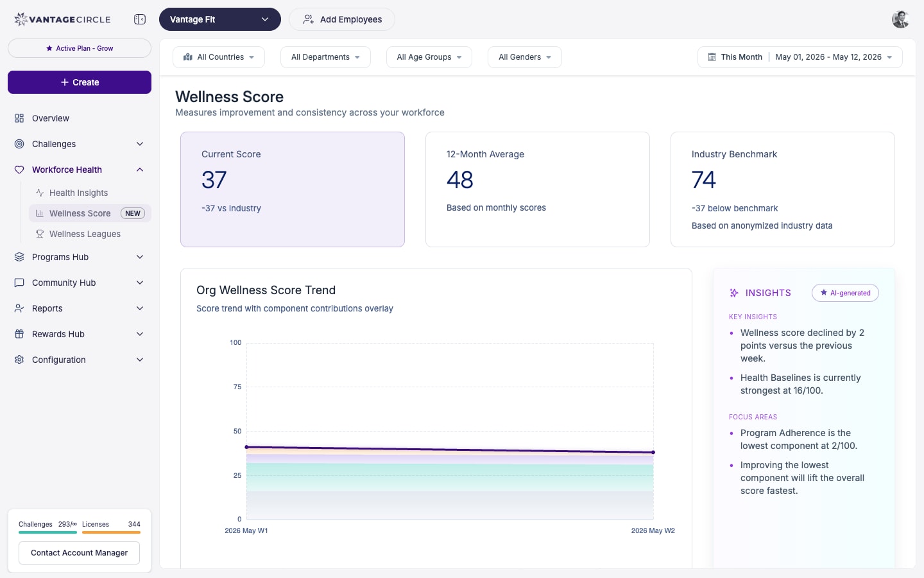This screenshot has width=924, height=578.
Task: Select the Industry Benchmark card
Action: click(x=783, y=189)
